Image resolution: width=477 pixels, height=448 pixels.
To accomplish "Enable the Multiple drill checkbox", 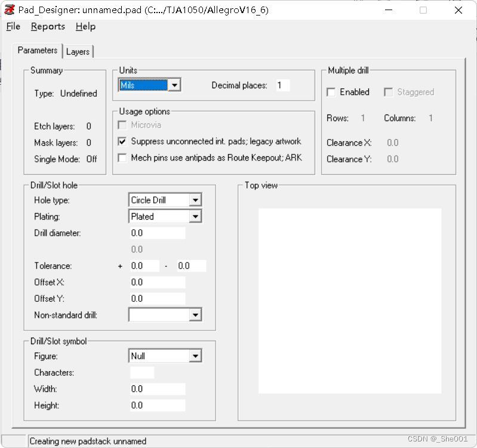I will 331,92.
